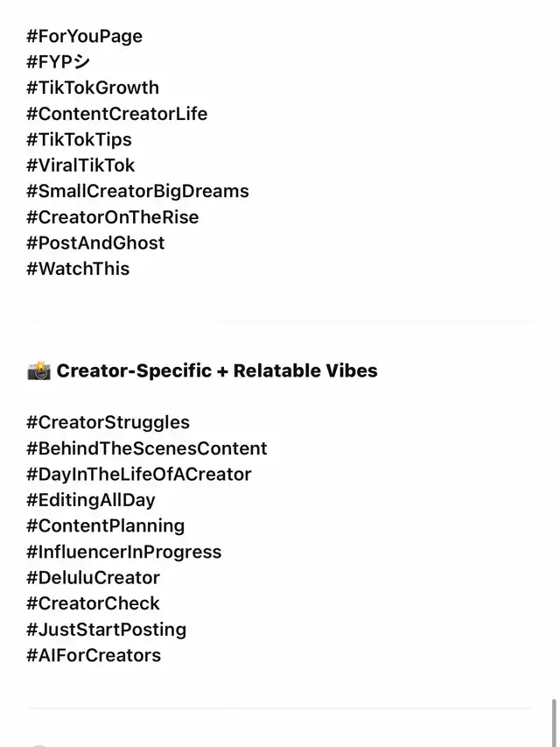
Task: Select the #ViralTikTok hashtag
Action: (x=80, y=166)
